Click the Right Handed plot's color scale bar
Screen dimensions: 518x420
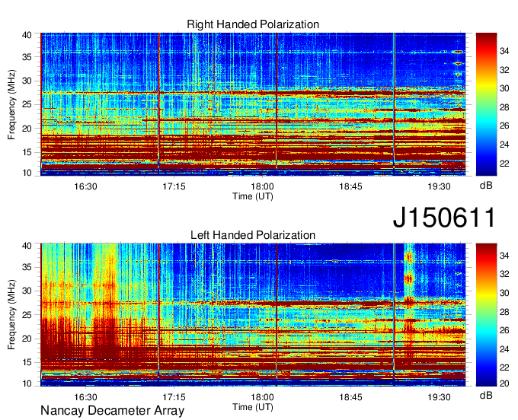pos(486,104)
